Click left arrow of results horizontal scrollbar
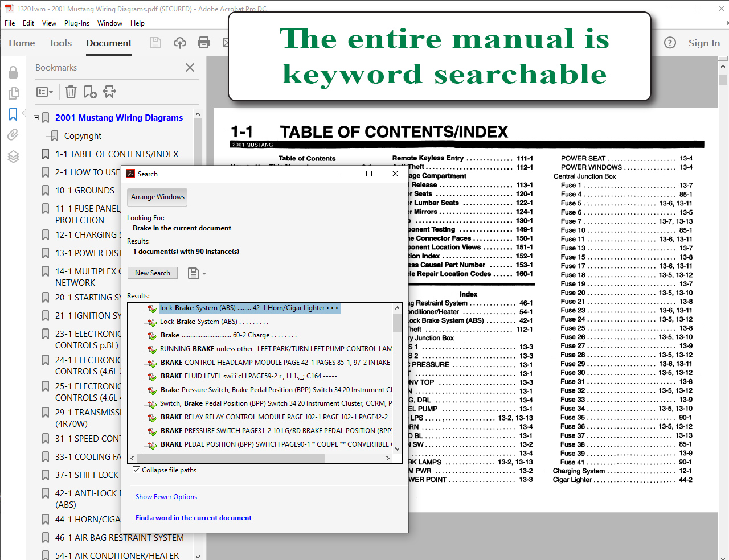Image resolution: width=729 pixels, height=560 pixels. 132,458
